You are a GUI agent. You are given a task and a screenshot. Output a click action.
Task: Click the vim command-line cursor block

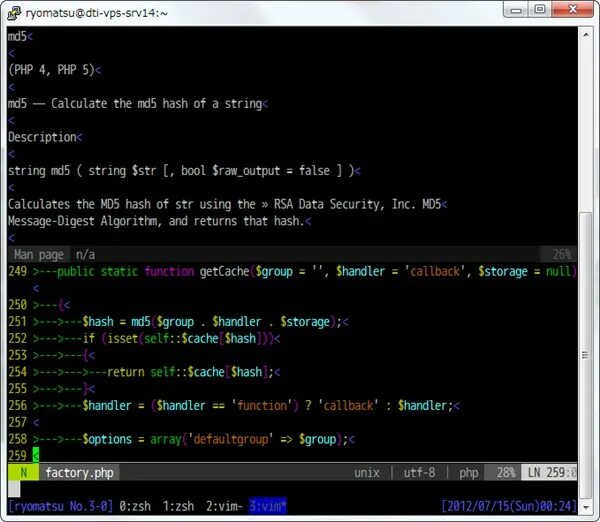tap(14, 489)
